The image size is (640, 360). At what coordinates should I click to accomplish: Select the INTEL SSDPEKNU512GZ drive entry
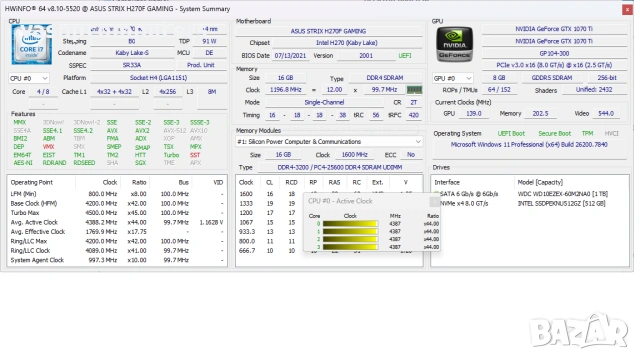(561, 203)
